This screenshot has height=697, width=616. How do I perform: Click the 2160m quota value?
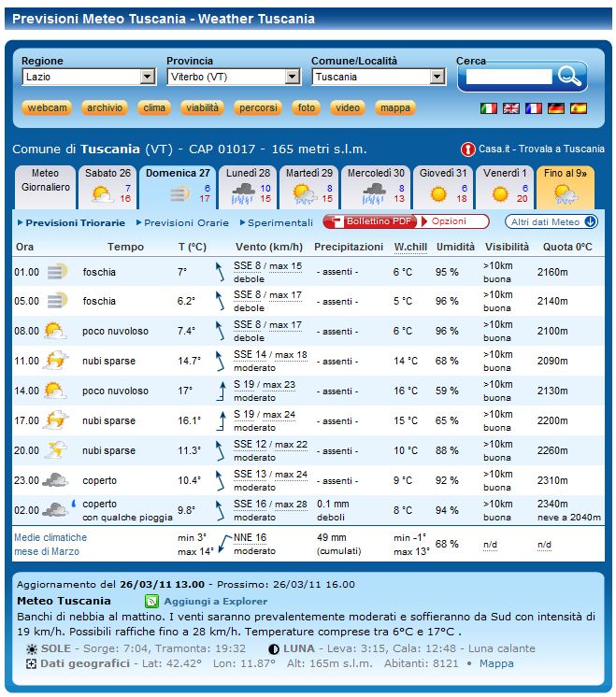click(x=552, y=272)
